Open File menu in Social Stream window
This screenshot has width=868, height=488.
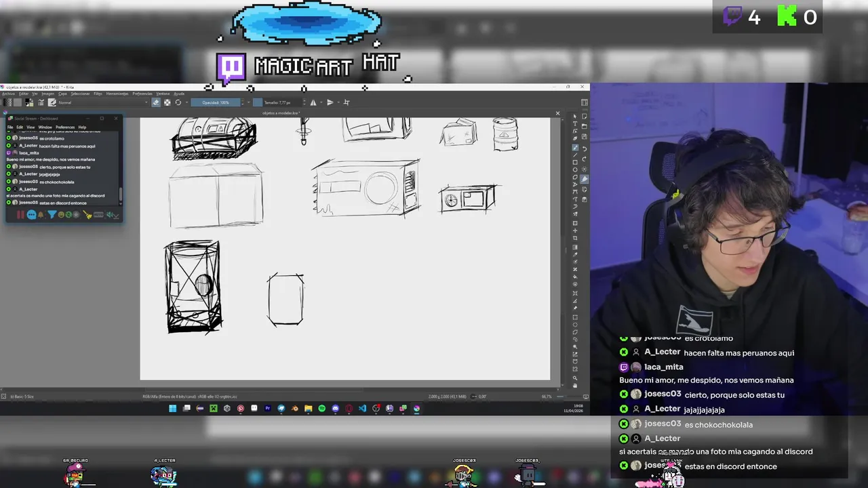pos(10,127)
